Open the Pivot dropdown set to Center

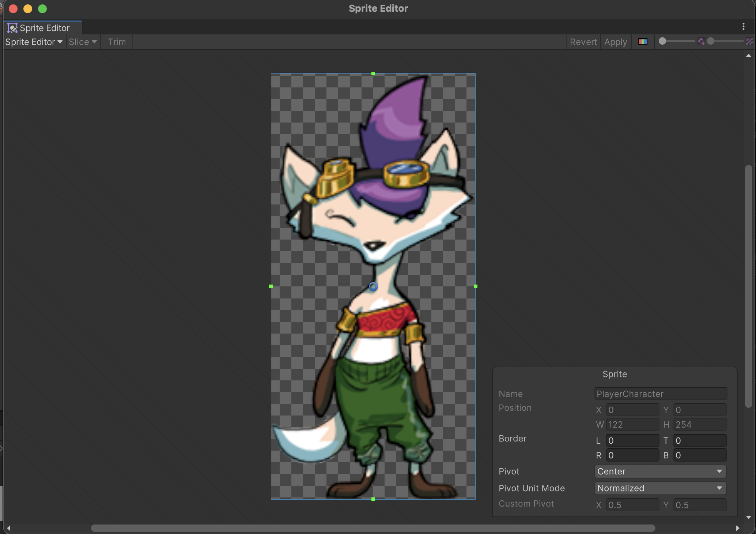click(660, 471)
